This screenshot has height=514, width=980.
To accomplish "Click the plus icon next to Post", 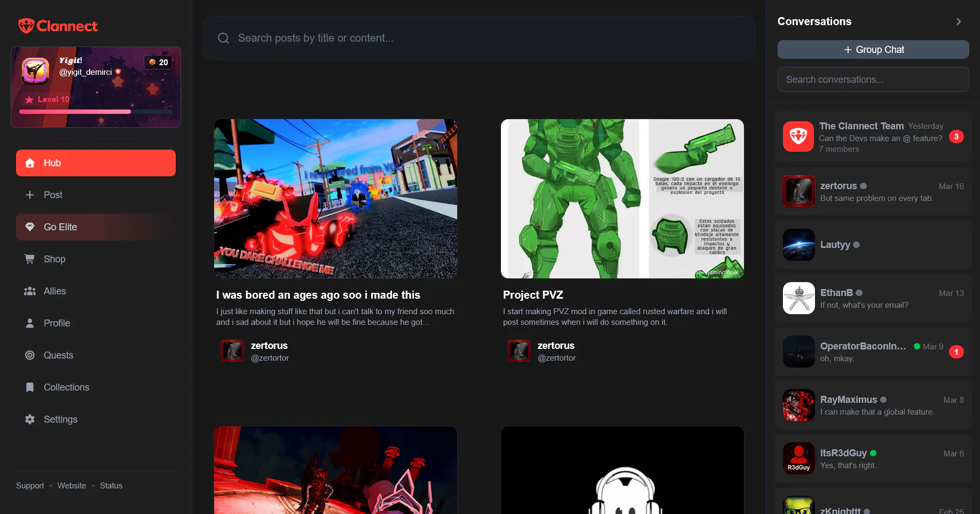I will coord(30,195).
